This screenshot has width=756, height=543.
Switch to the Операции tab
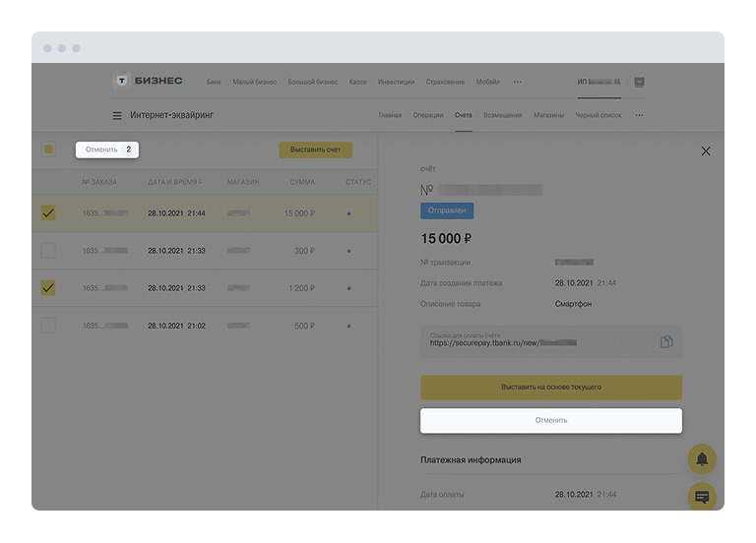(x=428, y=115)
